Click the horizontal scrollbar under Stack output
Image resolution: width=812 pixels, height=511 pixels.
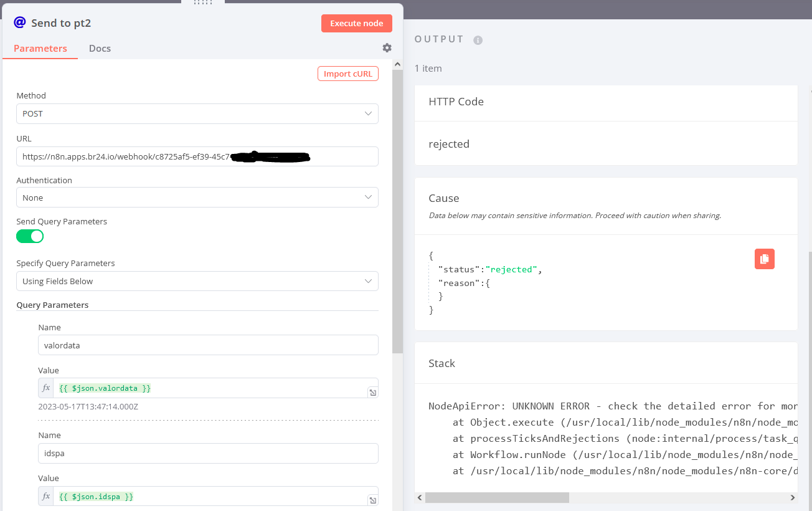coord(497,497)
